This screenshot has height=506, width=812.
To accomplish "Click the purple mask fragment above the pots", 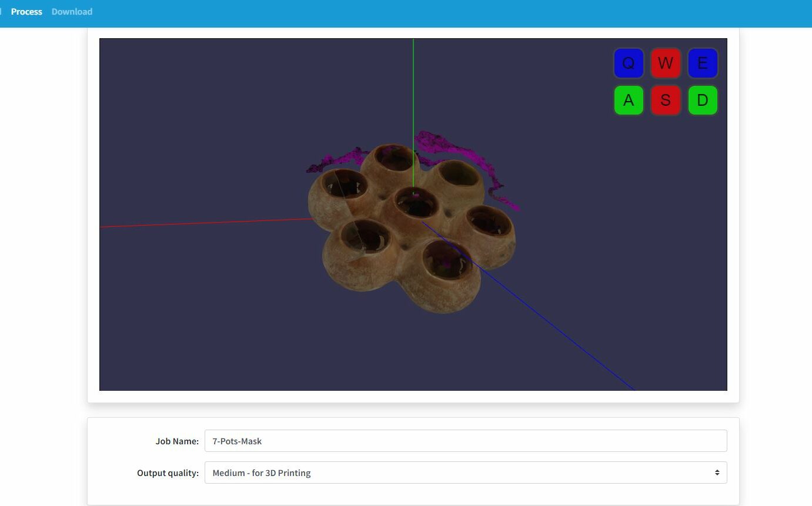I will tap(447, 146).
